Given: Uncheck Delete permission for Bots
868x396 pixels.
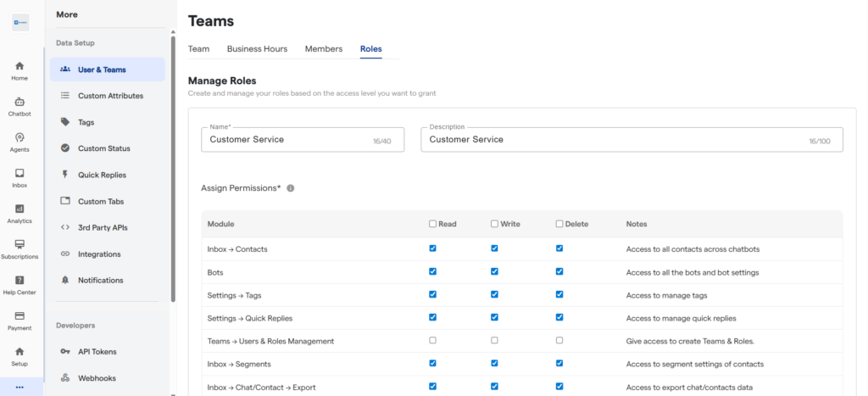Looking at the screenshot, I should 559,271.
